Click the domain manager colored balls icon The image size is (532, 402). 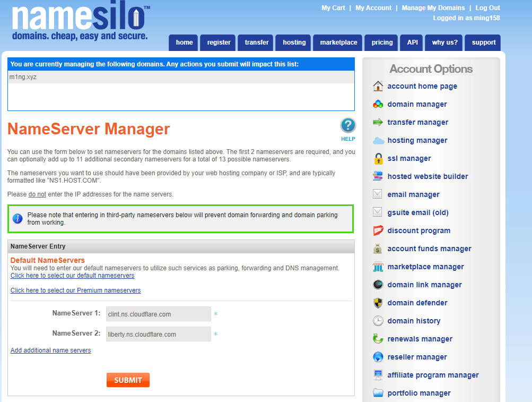point(378,104)
